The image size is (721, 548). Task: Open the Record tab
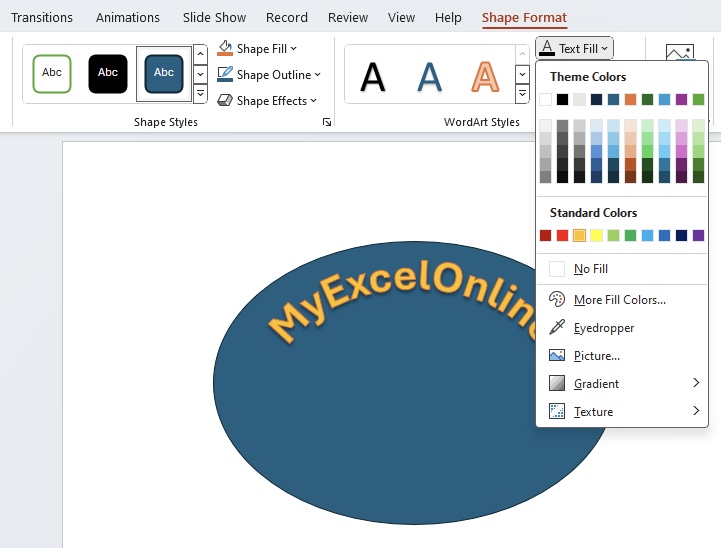tap(287, 17)
